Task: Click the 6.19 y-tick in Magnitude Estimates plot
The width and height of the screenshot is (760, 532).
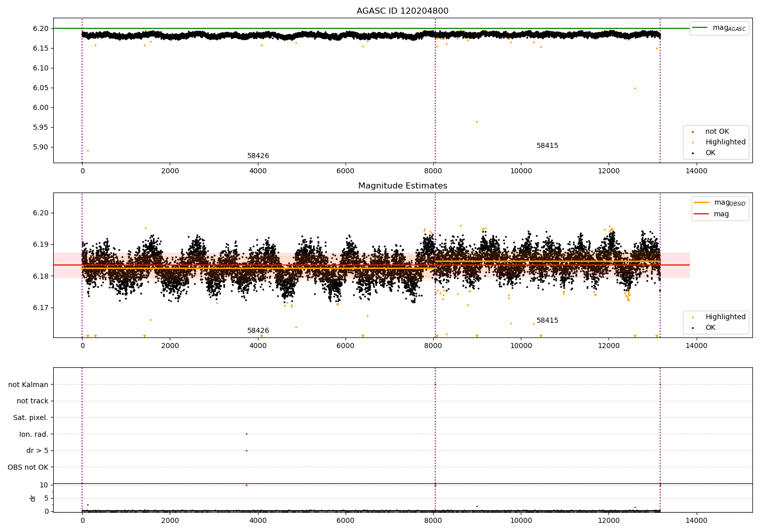Action: tap(41, 244)
